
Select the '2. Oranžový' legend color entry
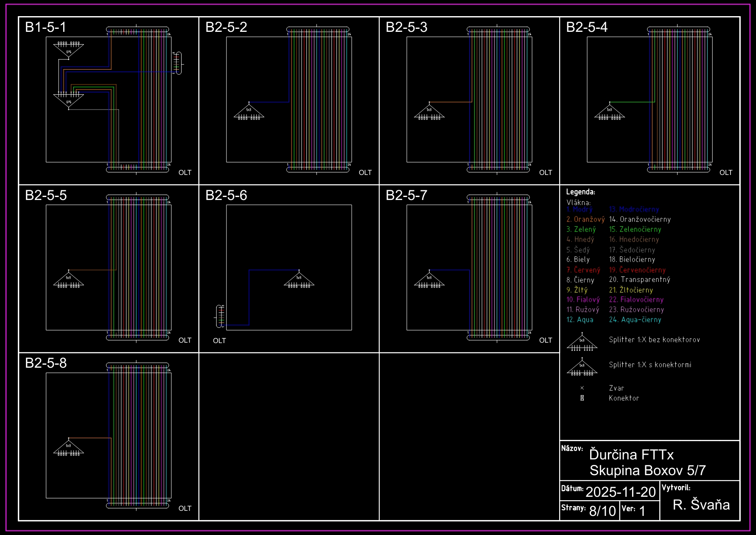[585, 220]
